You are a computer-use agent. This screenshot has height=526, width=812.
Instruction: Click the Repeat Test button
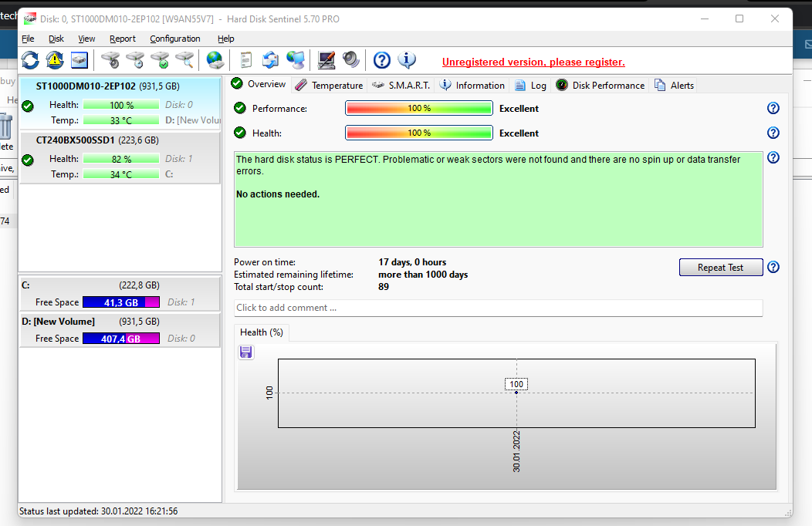click(720, 268)
